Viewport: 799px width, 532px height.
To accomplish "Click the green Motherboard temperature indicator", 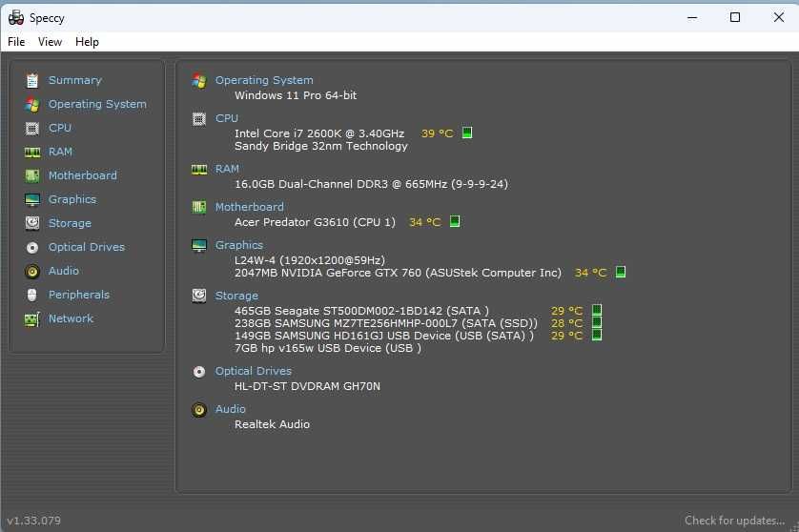I will pyautogui.click(x=455, y=221).
